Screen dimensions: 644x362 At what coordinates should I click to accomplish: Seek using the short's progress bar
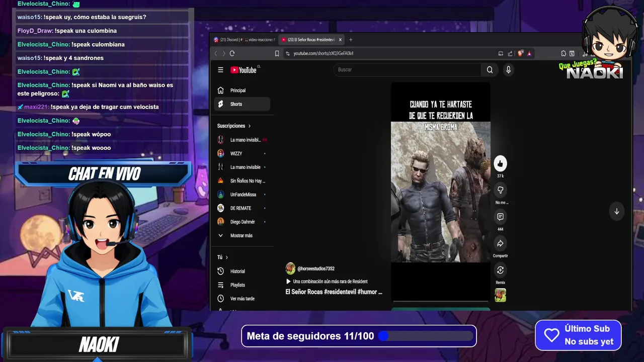(x=441, y=301)
